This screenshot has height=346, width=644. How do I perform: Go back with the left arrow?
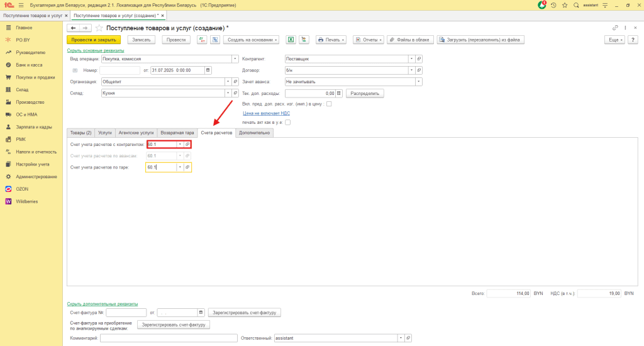(73, 28)
